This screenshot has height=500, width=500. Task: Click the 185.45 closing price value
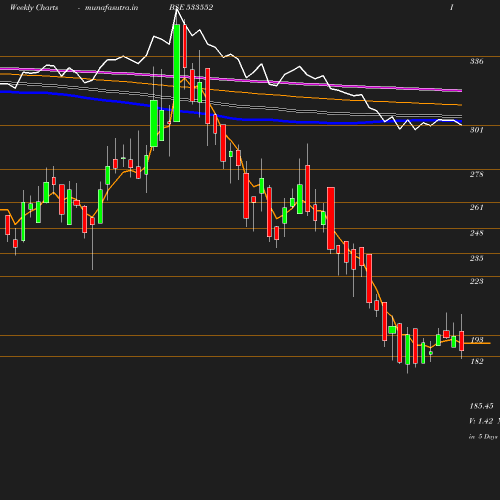[x=481, y=406]
